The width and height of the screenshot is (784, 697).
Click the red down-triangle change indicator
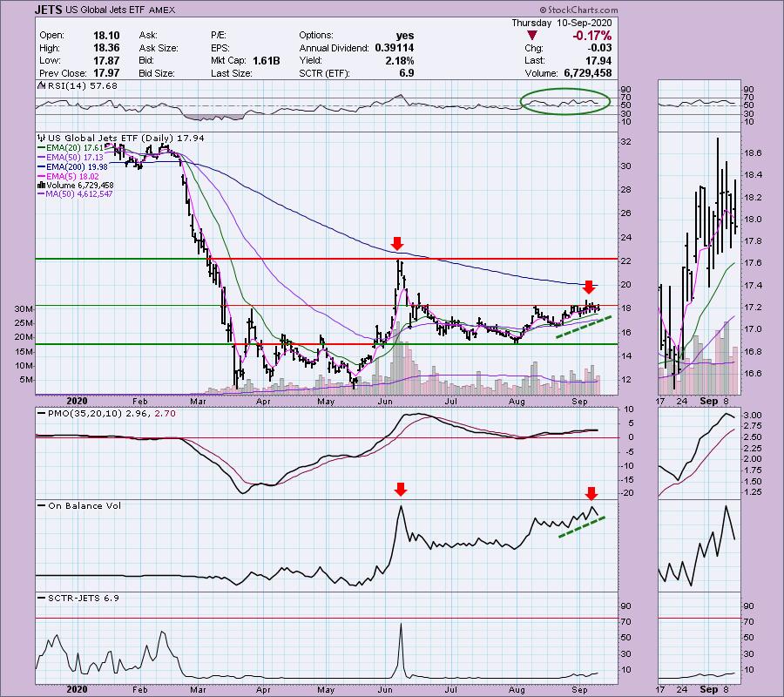pos(532,36)
